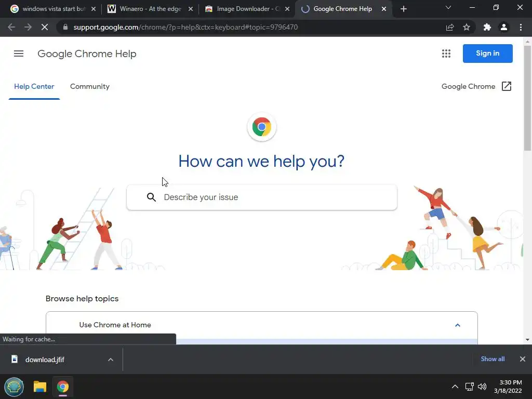Close the Google Chrome Help tab
The height and width of the screenshot is (399, 532).
[x=384, y=9]
